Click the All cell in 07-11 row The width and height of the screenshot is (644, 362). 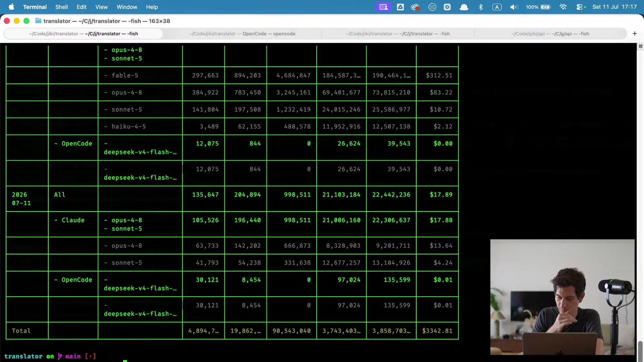(60, 195)
